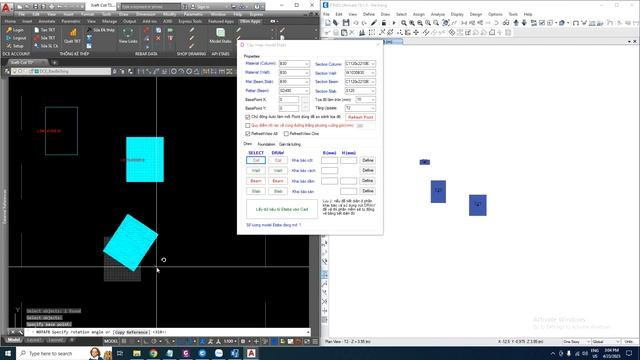Open Setup in the DCE Account panel
This screenshot has height=360, width=640.
[9, 46]
